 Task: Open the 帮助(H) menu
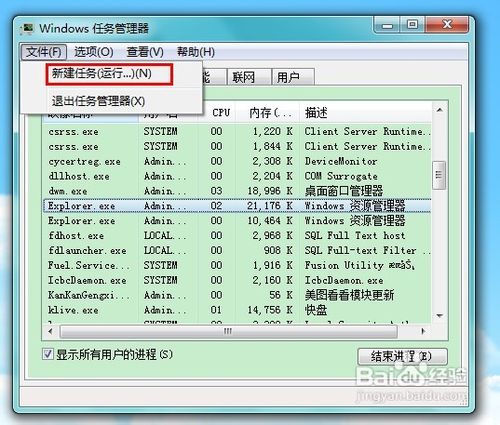point(196,52)
